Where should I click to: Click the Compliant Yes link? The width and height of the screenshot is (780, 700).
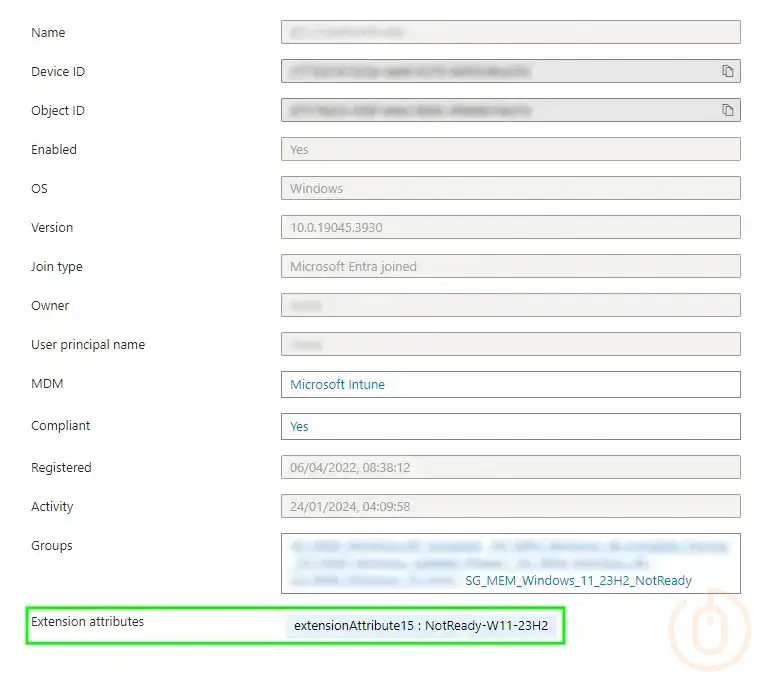pyautogui.click(x=299, y=426)
